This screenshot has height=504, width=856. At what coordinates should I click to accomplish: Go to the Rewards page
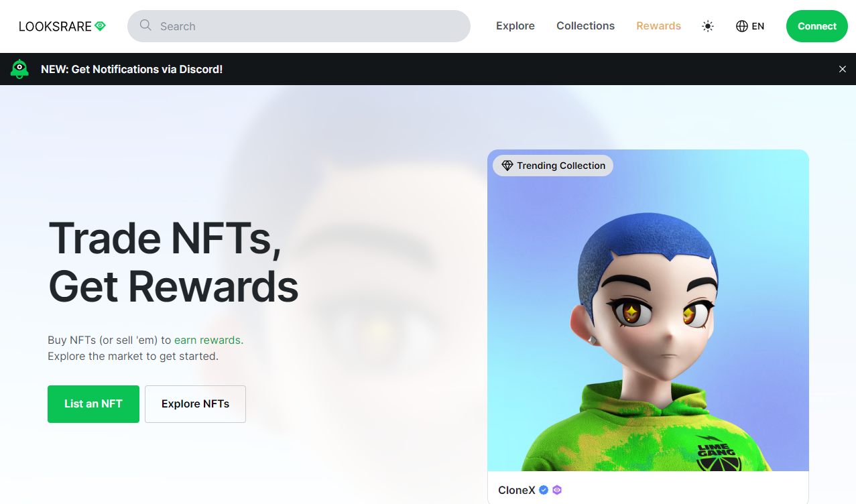point(658,26)
